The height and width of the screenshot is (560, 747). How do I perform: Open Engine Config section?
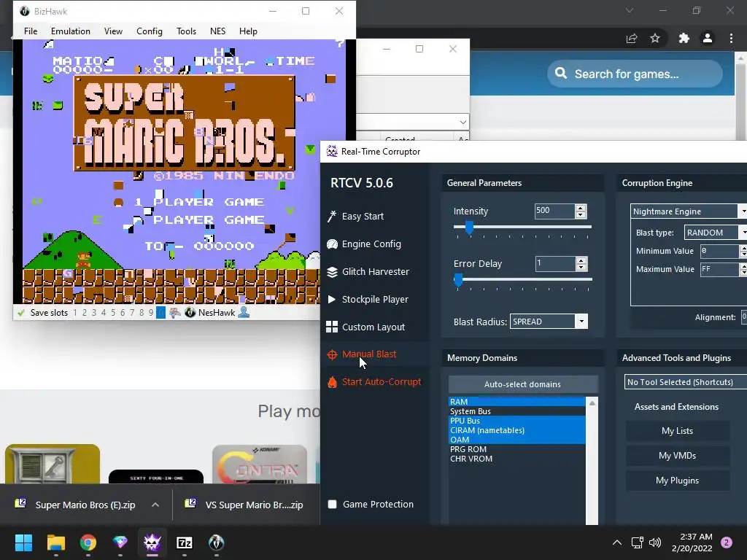(365, 244)
